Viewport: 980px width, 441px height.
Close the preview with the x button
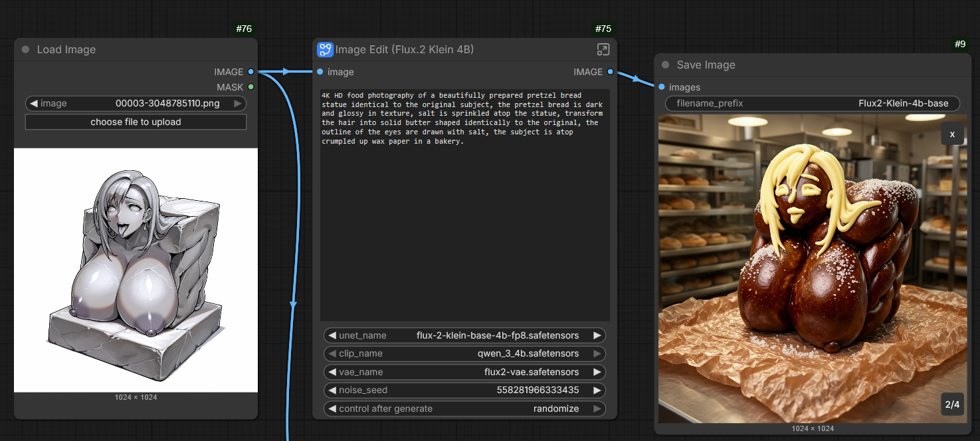click(952, 134)
